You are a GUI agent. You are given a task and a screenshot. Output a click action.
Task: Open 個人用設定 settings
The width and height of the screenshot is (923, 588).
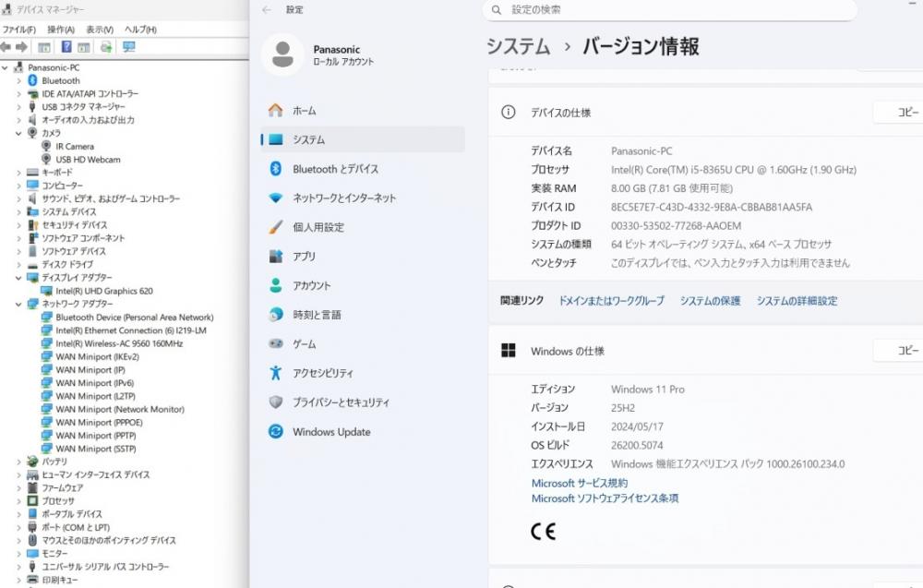point(363,227)
